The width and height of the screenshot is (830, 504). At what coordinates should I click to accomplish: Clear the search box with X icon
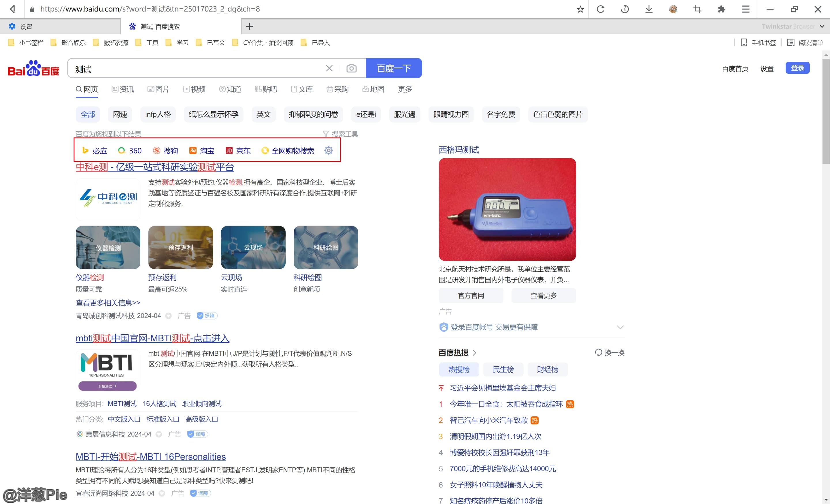(x=329, y=68)
